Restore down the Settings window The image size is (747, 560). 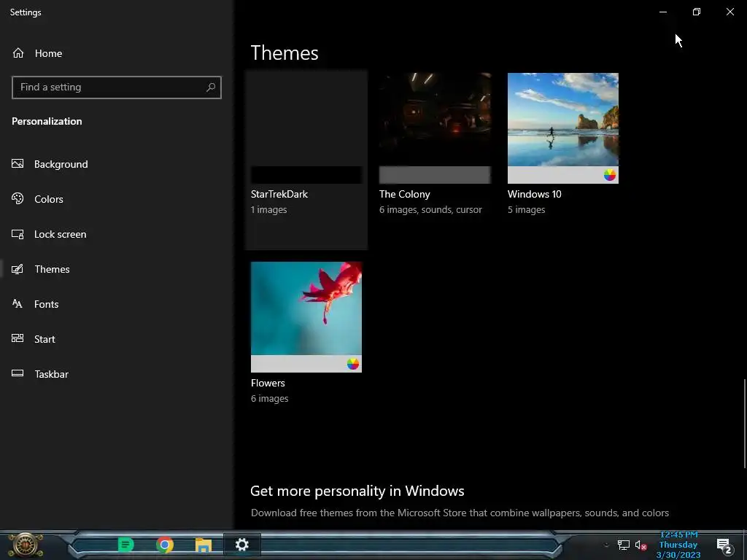tap(697, 12)
